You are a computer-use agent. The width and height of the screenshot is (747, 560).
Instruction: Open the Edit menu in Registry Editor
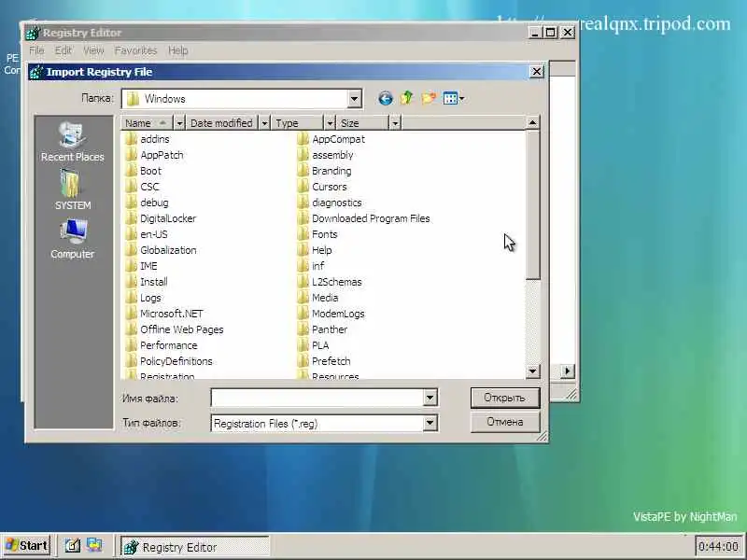click(63, 50)
